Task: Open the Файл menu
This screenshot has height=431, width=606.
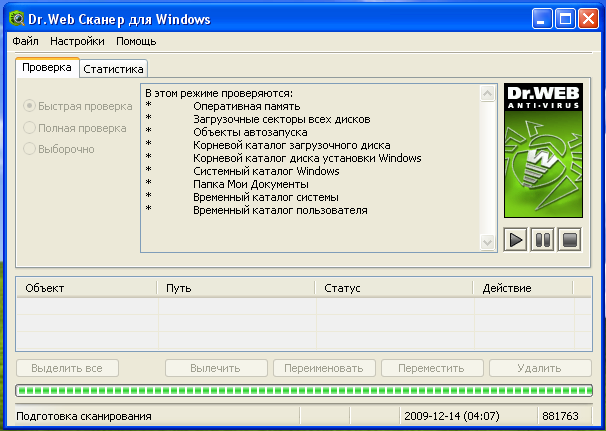Action: (26, 41)
